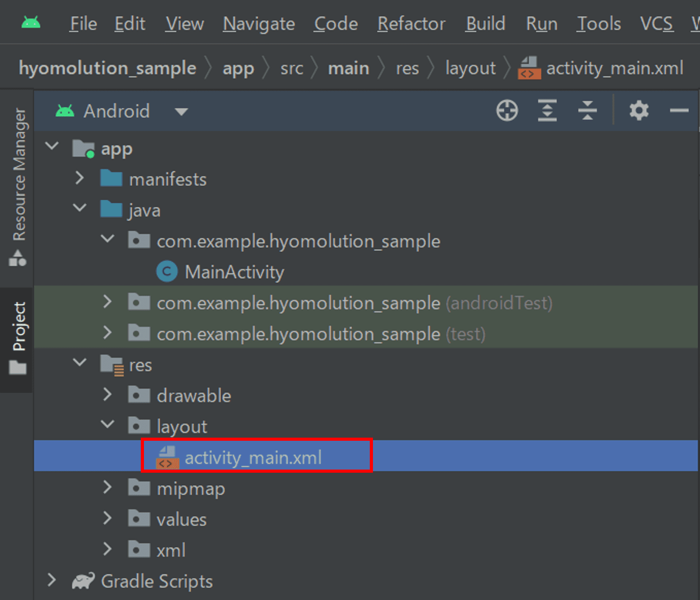The width and height of the screenshot is (700, 600).
Task: Click the Expand All icon in Project toolbar
Action: pos(547,111)
